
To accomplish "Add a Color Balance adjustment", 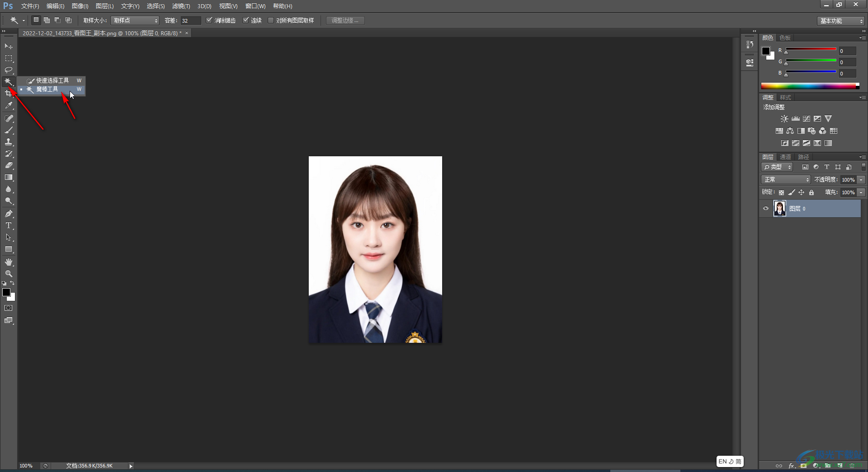I will tap(790, 131).
